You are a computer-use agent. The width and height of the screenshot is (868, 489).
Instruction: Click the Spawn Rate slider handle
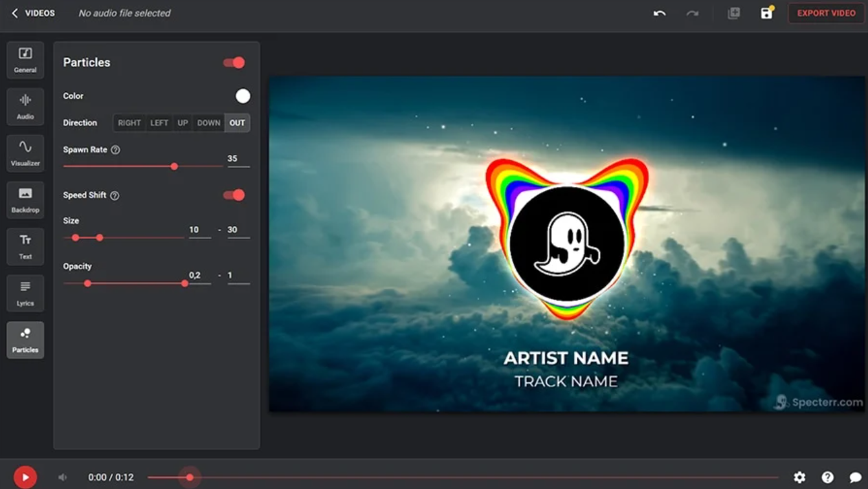point(174,166)
